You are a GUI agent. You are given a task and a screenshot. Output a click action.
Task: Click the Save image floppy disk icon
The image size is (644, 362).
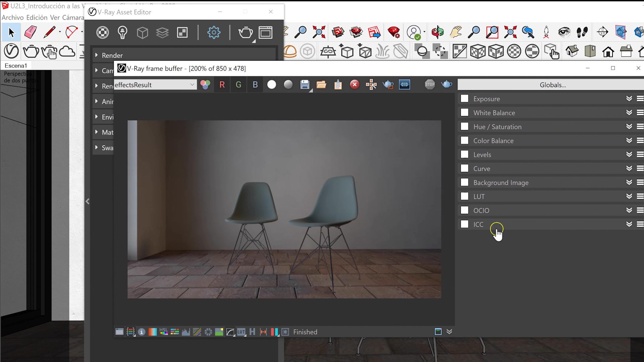[x=305, y=85]
